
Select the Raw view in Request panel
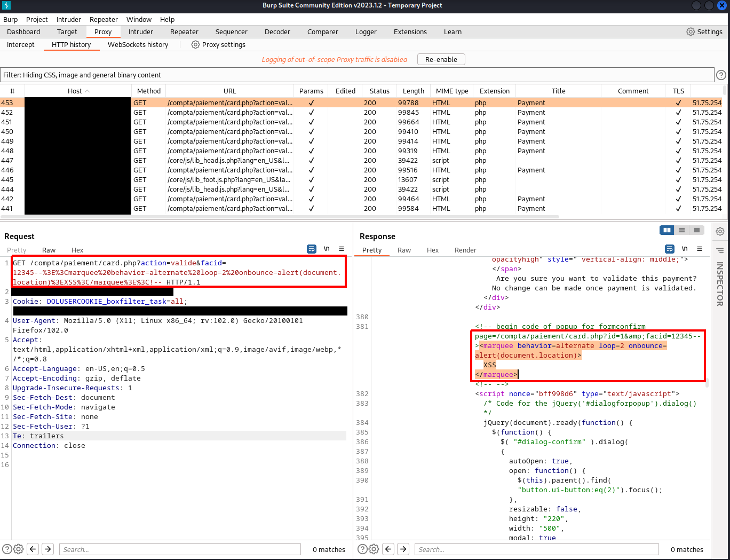49,250
